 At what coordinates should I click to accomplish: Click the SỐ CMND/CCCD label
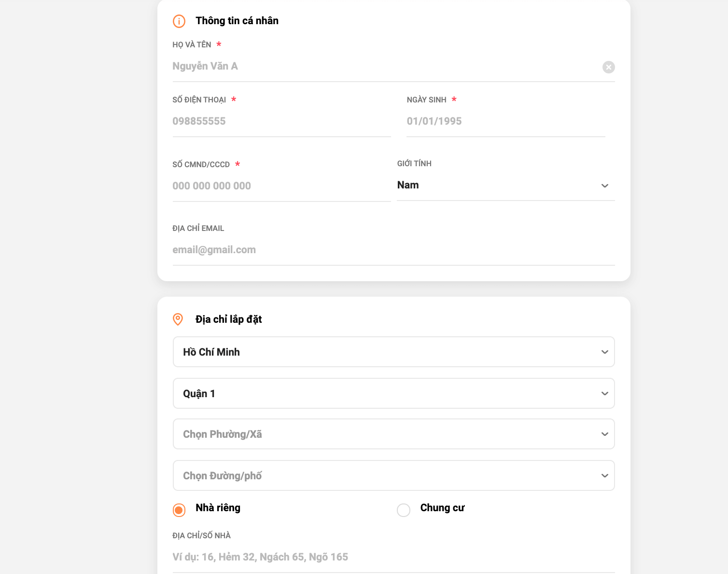[x=201, y=165]
